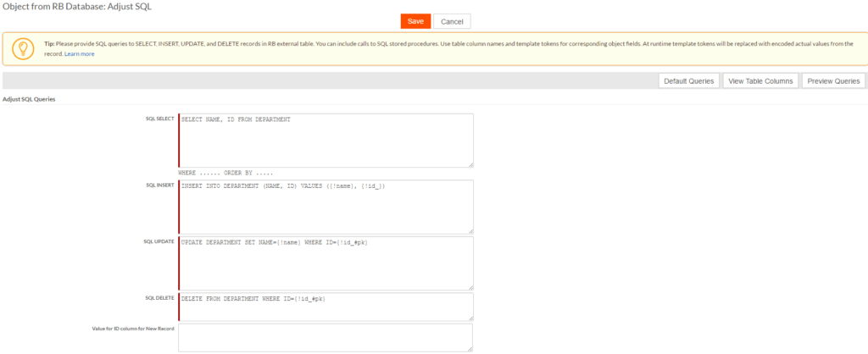This screenshot has width=868, height=354.
Task: Focus the SQL SELECT text area
Action: click(x=325, y=141)
